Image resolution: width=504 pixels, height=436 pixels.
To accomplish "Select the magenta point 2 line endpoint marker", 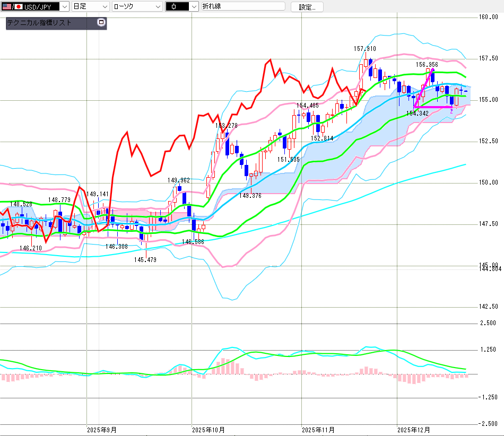I will coord(451,108).
